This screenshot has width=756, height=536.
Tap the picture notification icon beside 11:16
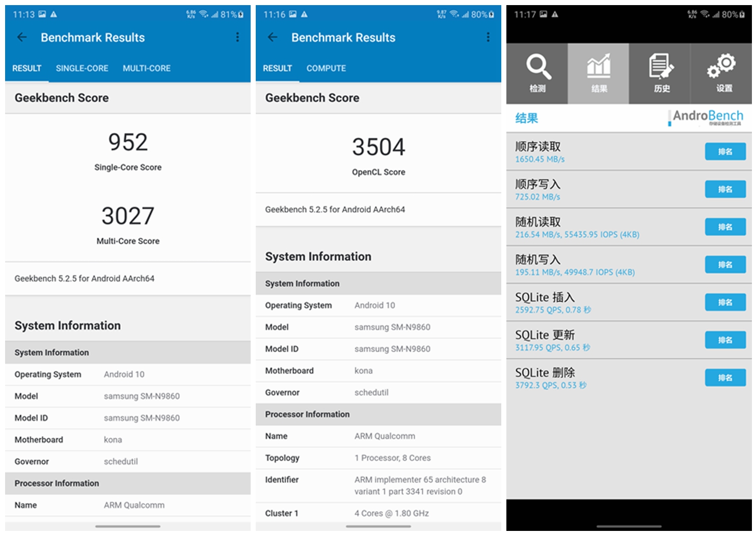(292, 15)
